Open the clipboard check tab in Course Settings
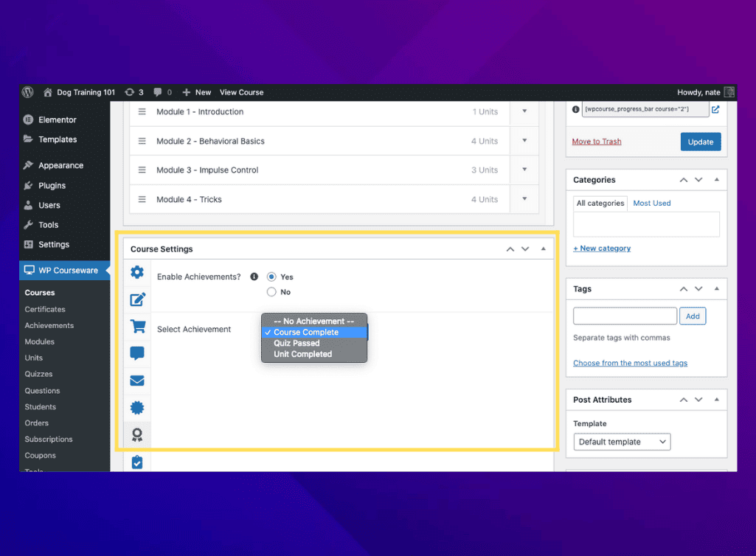Viewport: 756px width, 556px height. [x=137, y=462]
